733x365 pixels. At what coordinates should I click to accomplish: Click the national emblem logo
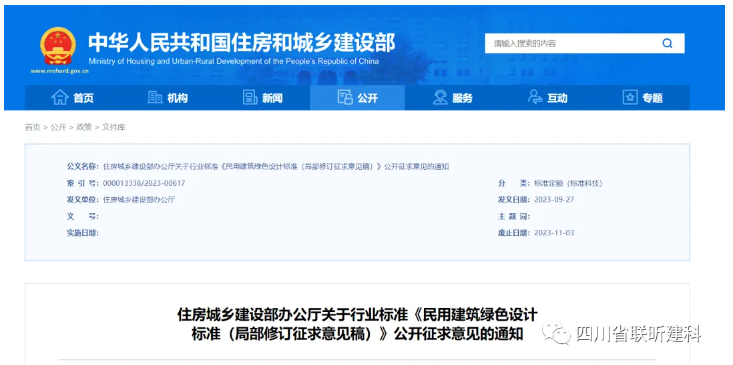pos(58,46)
